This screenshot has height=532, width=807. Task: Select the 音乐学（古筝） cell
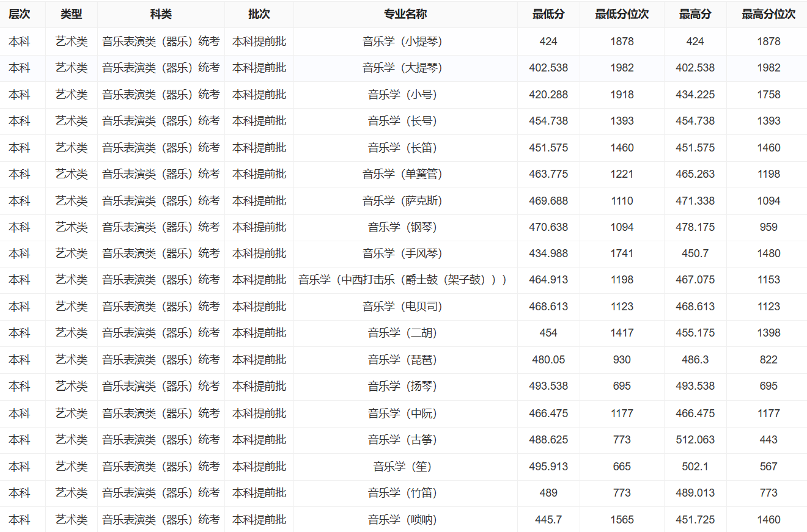[405, 440]
